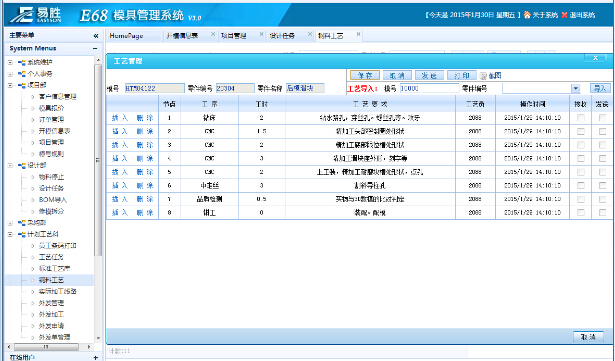This screenshot has width=615, height=361.
Task: Click the 计划工艺科 node icon in tree
Action: click(x=22, y=234)
